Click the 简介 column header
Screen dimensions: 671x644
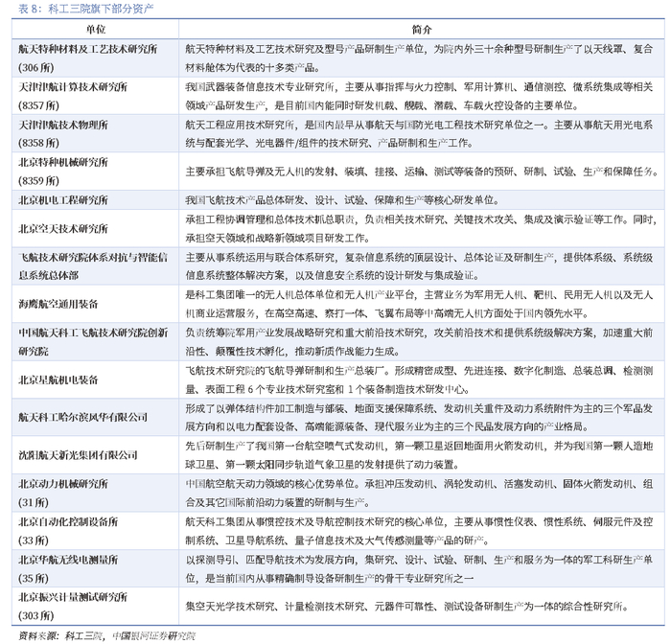click(x=422, y=30)
